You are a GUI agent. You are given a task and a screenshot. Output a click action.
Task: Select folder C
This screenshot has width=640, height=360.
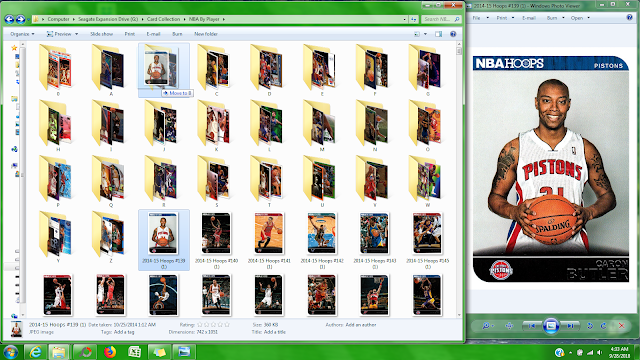point(216,70)
